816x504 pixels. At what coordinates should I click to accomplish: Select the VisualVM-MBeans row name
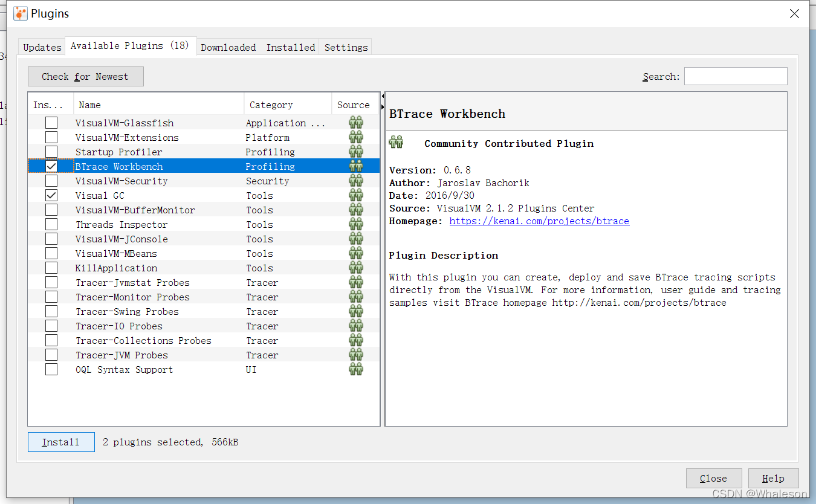pos(116,253)
